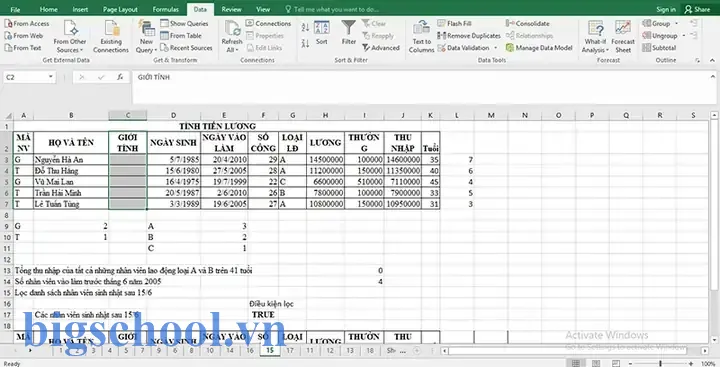Open the Sort dialog
Screen dimensions: 720x367
321,33
